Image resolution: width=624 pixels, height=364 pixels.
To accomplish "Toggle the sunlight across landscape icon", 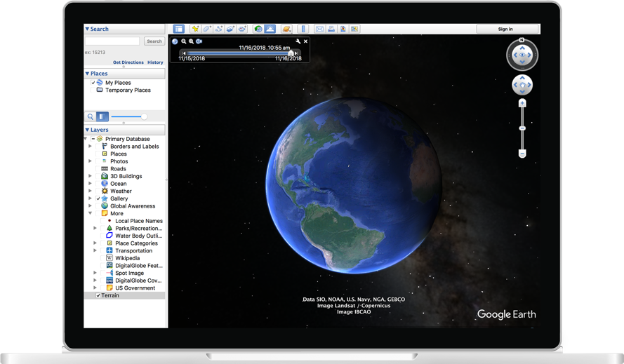I will coord(270,29).
